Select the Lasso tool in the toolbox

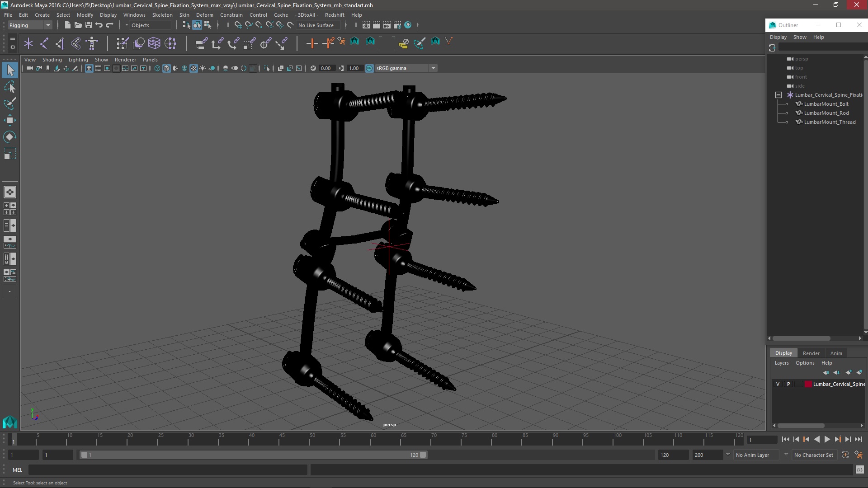click(10, 87)
